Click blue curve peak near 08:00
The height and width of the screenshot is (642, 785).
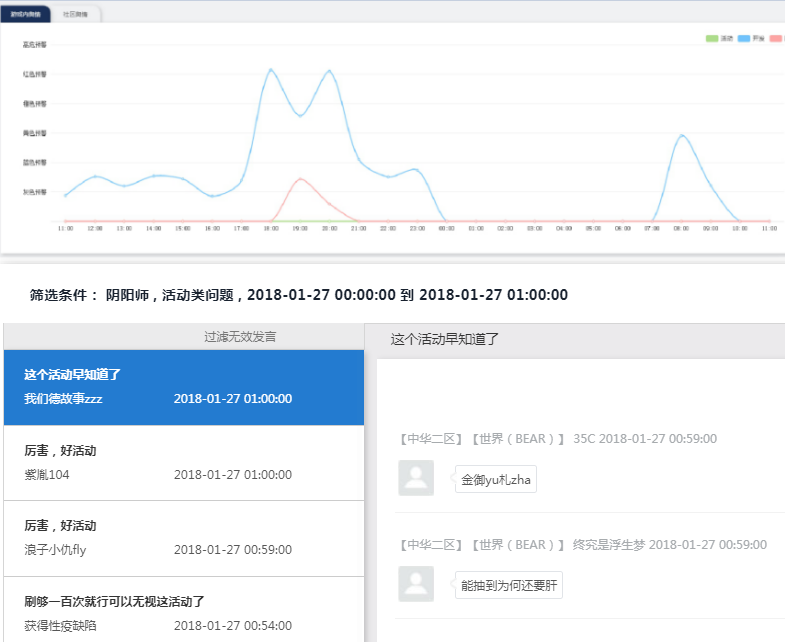681,135
